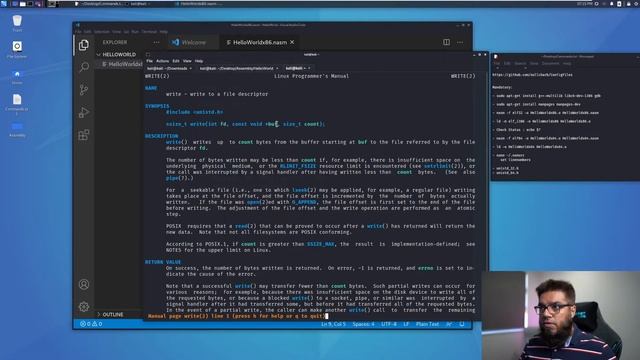Click the 'Manual page write(2)' status line
The image size is (640, 360).
point(237,316)
